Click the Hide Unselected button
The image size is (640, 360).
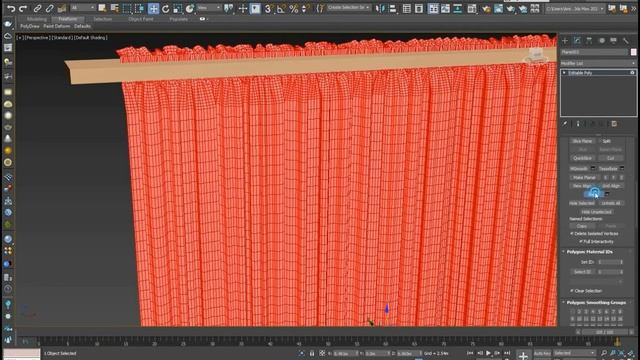click(x=596, y=212)
